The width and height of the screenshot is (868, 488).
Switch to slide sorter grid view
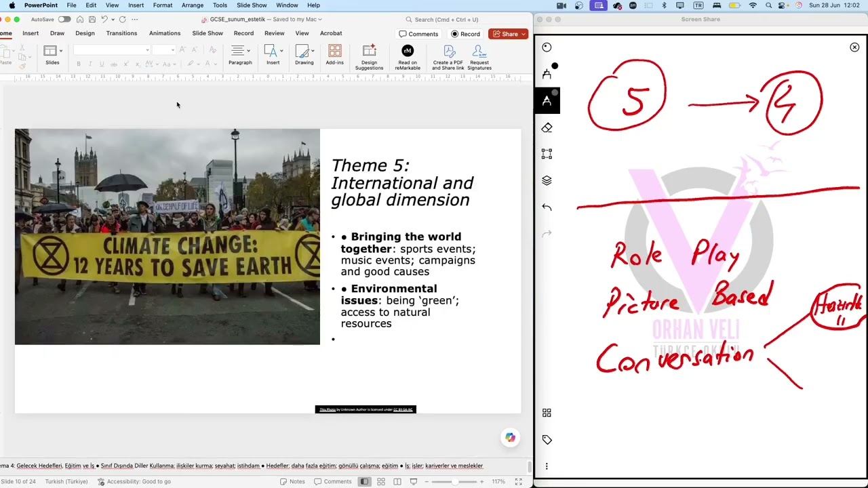click(x=381, y=482)
